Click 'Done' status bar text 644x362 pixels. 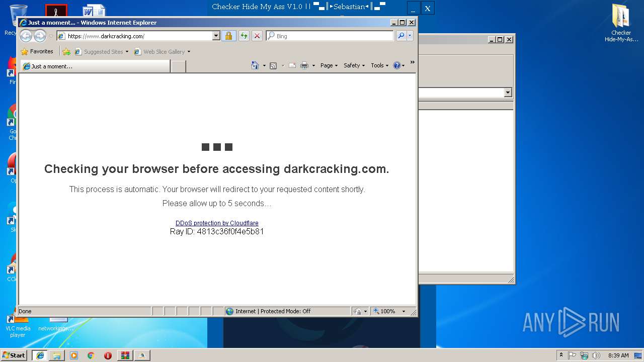[x=25, y=311]
